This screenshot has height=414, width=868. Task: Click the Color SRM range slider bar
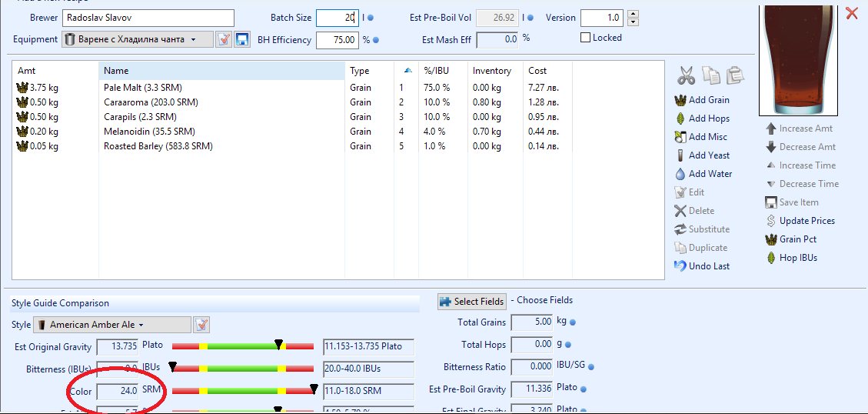pyautogui.click(x=243, y=391)
